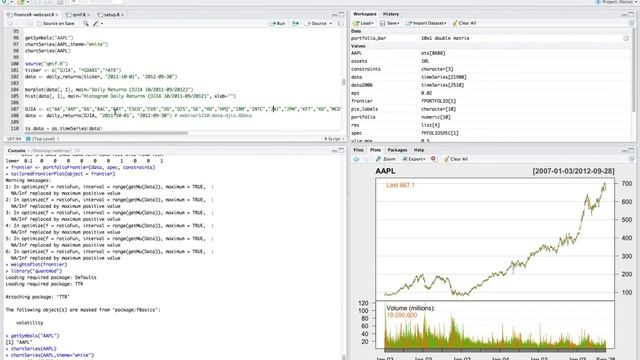This screenshot has width=640, height=360.
Task: Open the (Top Level) scope selector
Action: click(x=42, y=139)
